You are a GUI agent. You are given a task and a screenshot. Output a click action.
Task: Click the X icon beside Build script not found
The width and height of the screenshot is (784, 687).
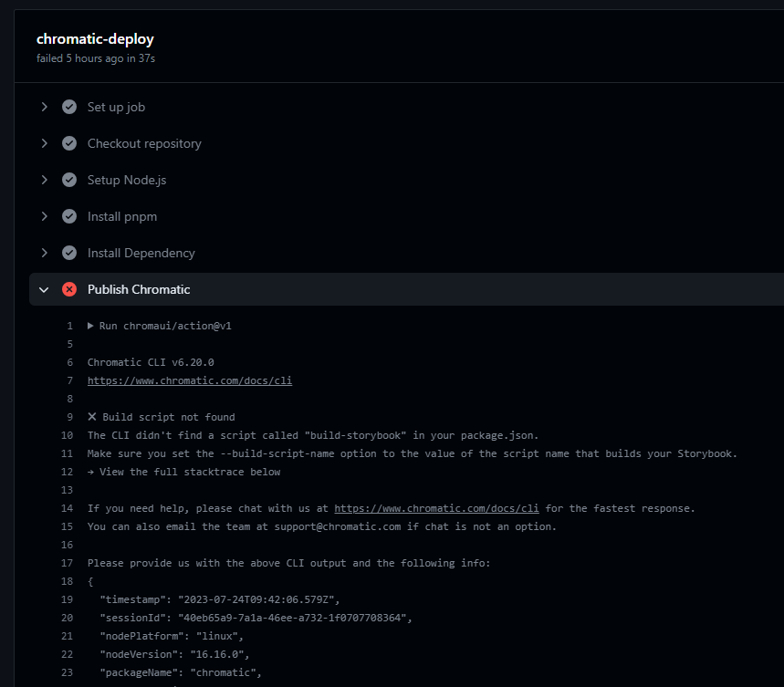(x=92, y=417)
